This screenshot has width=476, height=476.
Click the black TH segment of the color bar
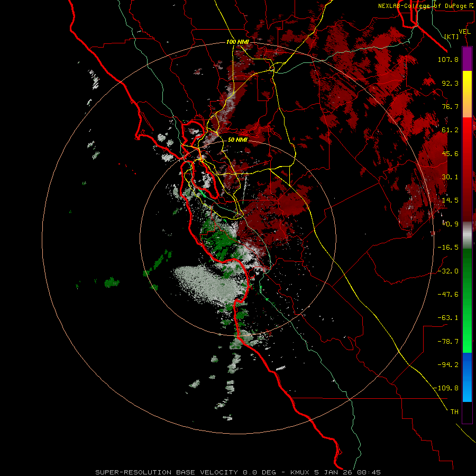click(467, 413)
